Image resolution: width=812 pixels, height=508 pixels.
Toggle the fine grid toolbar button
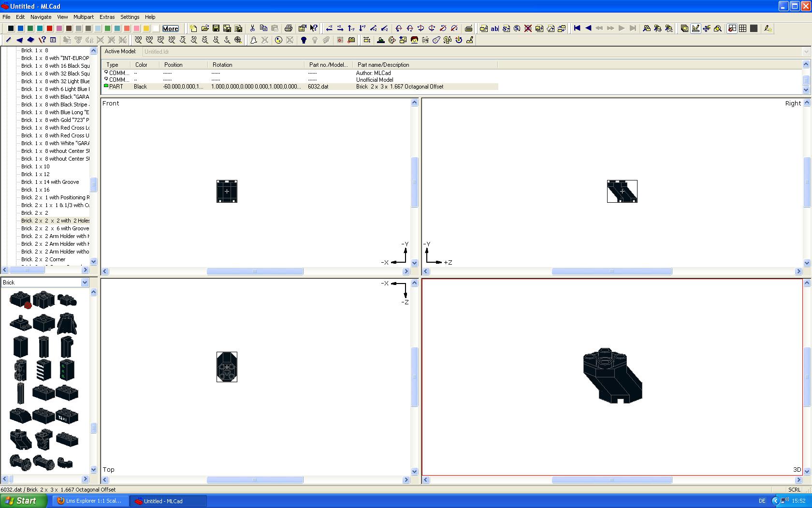click(x=754, y=29)
